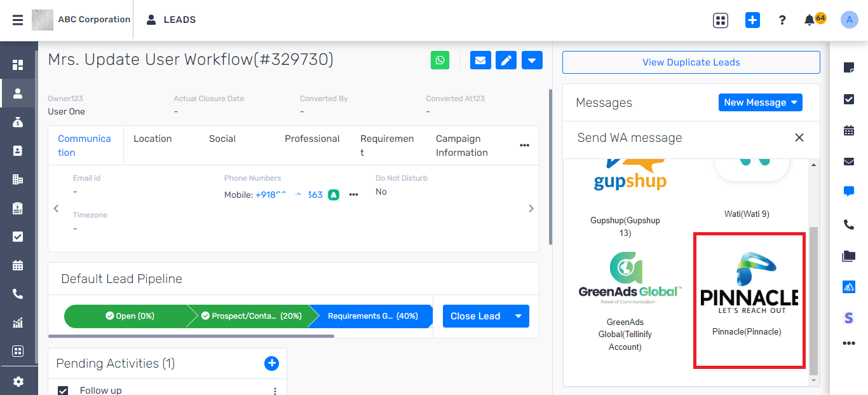Open the apps grid icon in header
The height and width of the screenshot is (395, 868).
[x=720, y=20]
